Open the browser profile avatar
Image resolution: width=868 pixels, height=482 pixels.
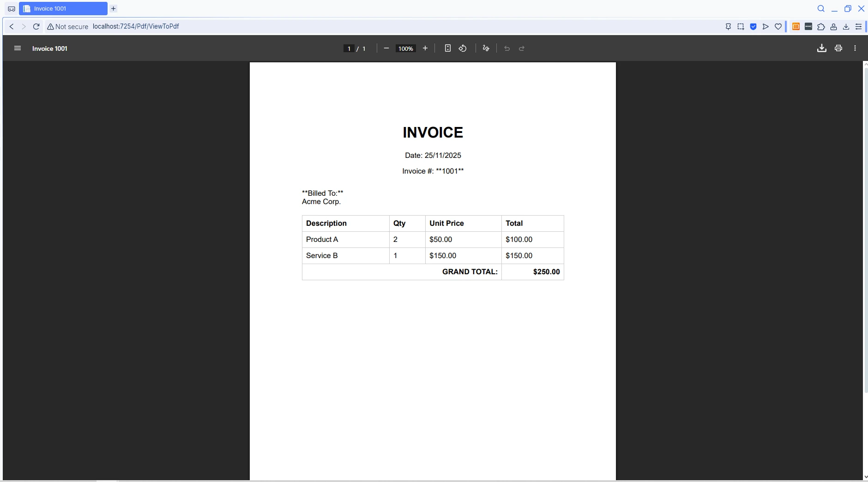[x=833, y=26]
